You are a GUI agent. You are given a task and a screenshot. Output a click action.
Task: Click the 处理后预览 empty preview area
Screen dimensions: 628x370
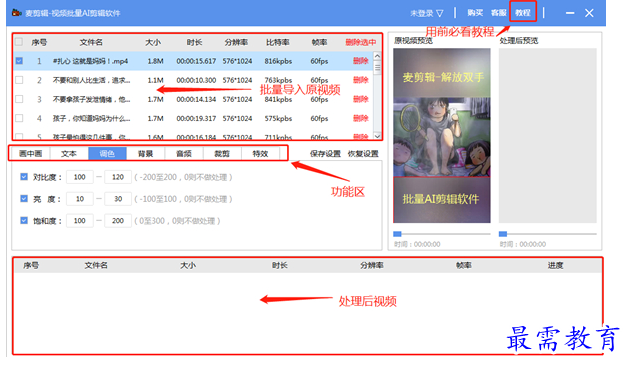pos(547,135)
